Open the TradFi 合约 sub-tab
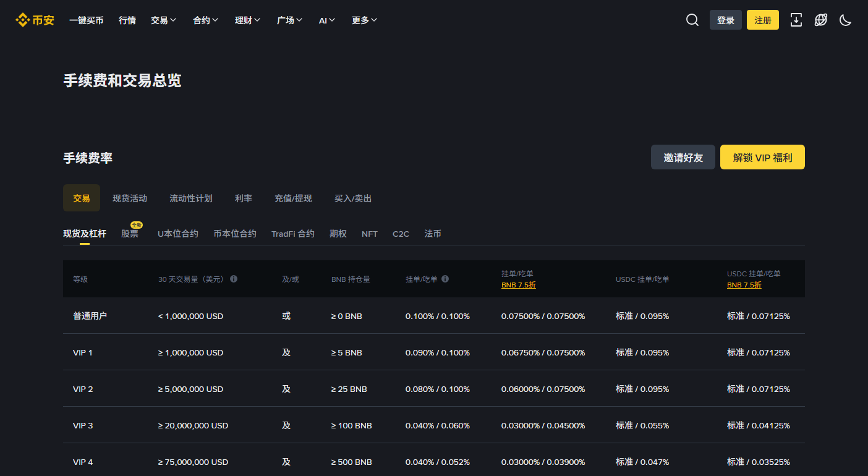This screenshot has height=476, width=868. click(293, 234)
